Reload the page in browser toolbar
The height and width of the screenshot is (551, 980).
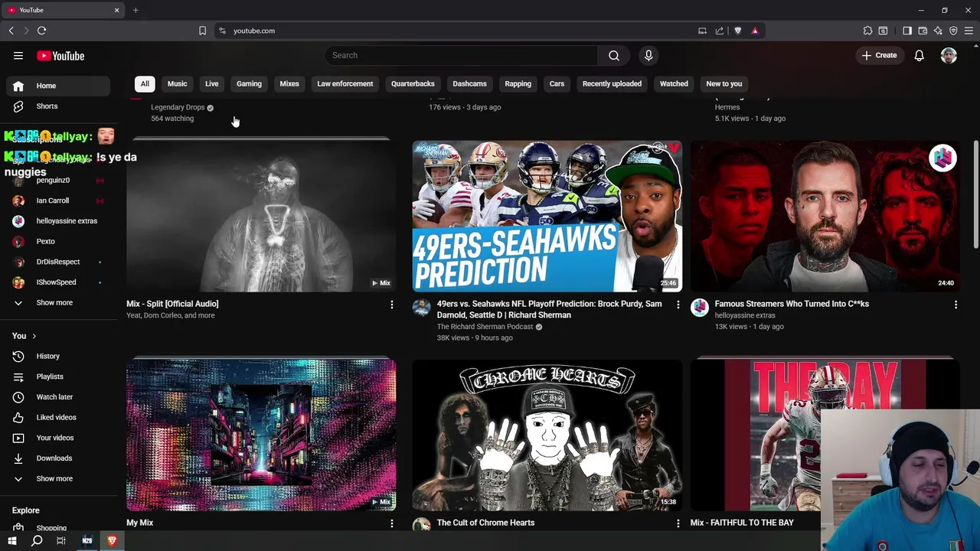coord(41,31)
